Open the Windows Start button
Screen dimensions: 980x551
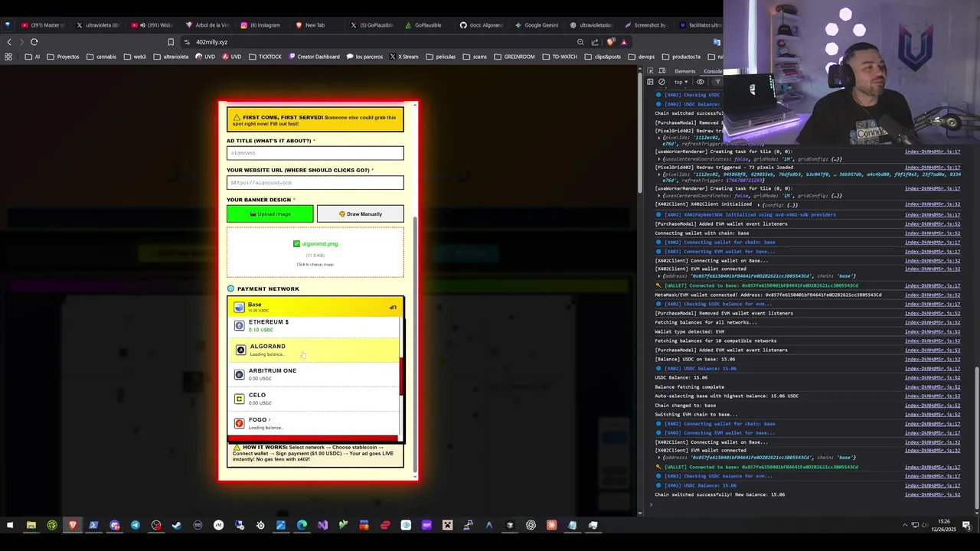click(10, 525)
